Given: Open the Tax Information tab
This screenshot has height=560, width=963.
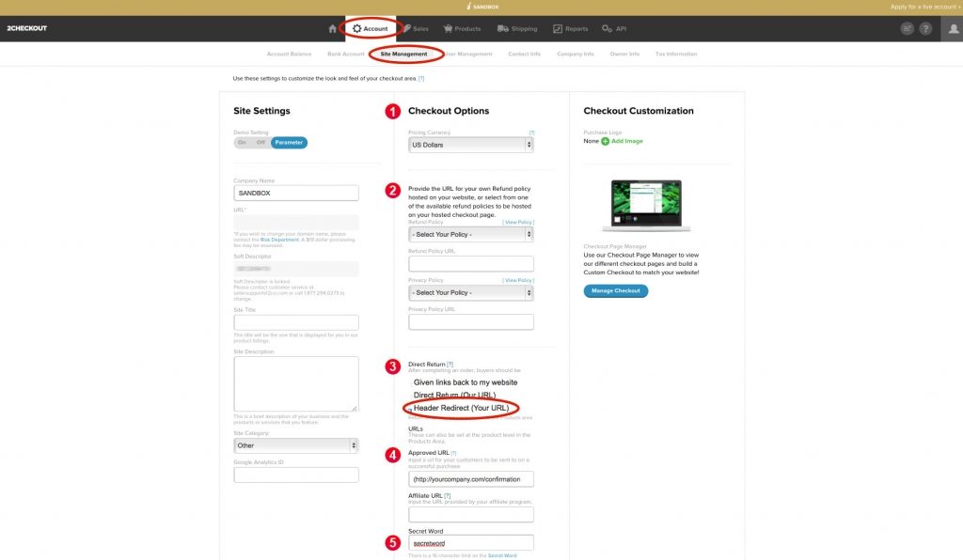Looking at the screenshot, I should (x=674, y=54).
